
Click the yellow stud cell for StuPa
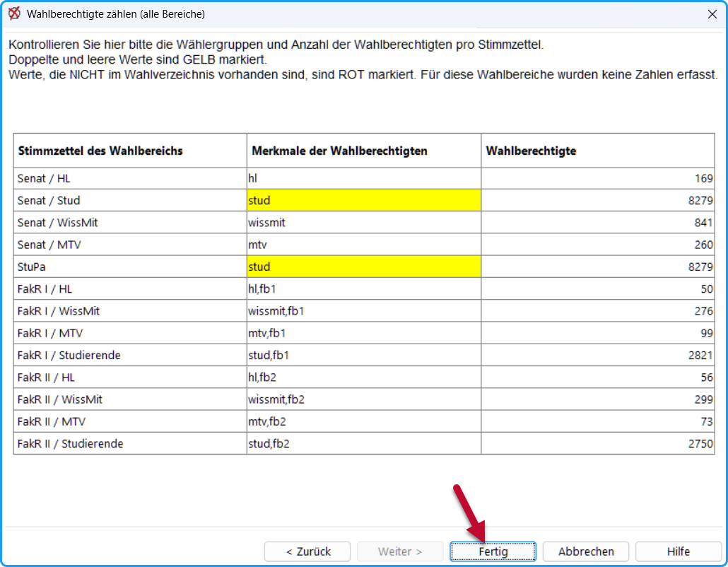point(364,267)
